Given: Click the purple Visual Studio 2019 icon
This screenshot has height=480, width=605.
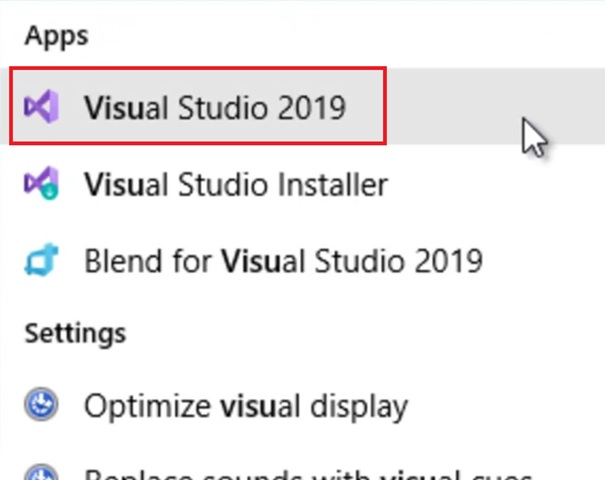Looking at the screenshot, I should [41, 106].
